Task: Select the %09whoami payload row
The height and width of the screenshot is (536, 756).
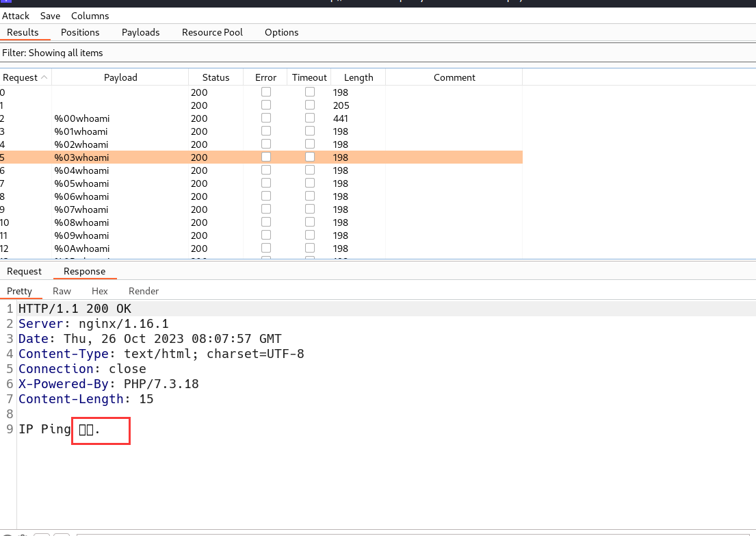Action: click(261, 235)
